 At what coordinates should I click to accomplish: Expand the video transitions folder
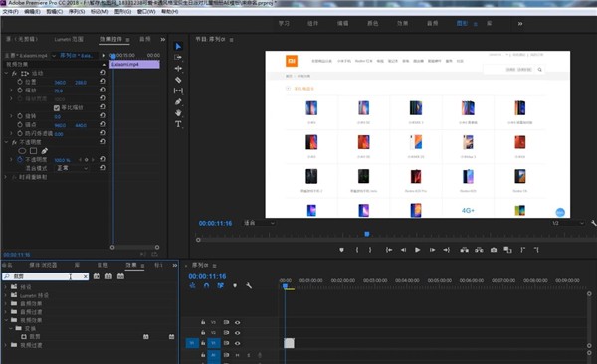[5, 345]
